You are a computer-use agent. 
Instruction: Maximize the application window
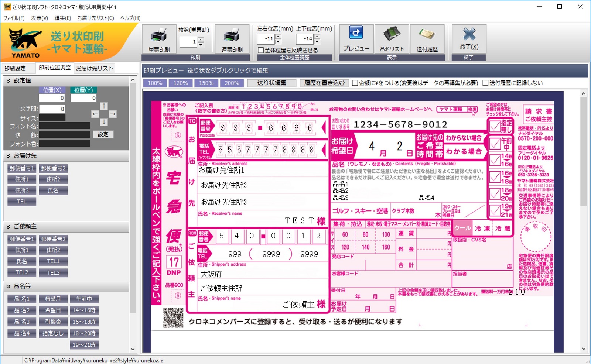click(x=560, y=7)
